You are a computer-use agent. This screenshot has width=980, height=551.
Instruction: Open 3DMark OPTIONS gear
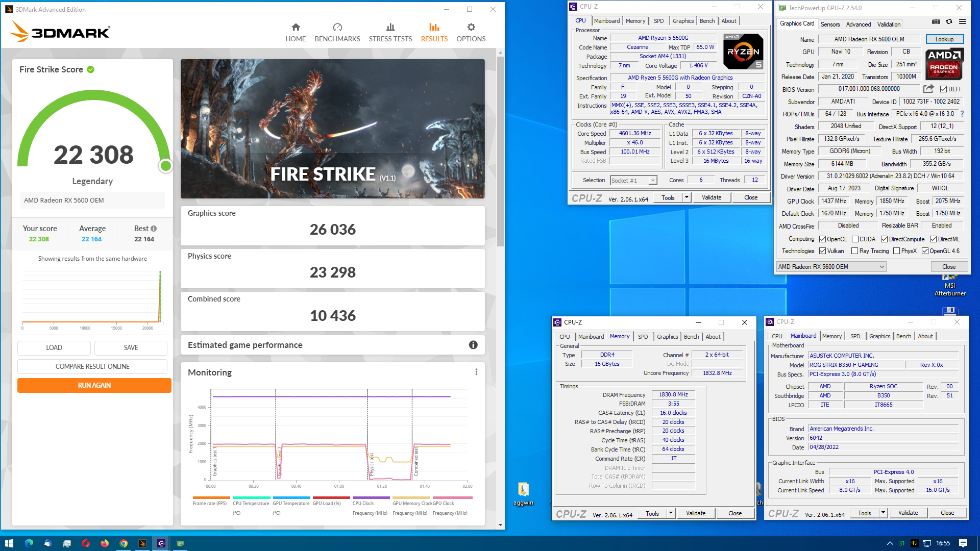[471, 33]
